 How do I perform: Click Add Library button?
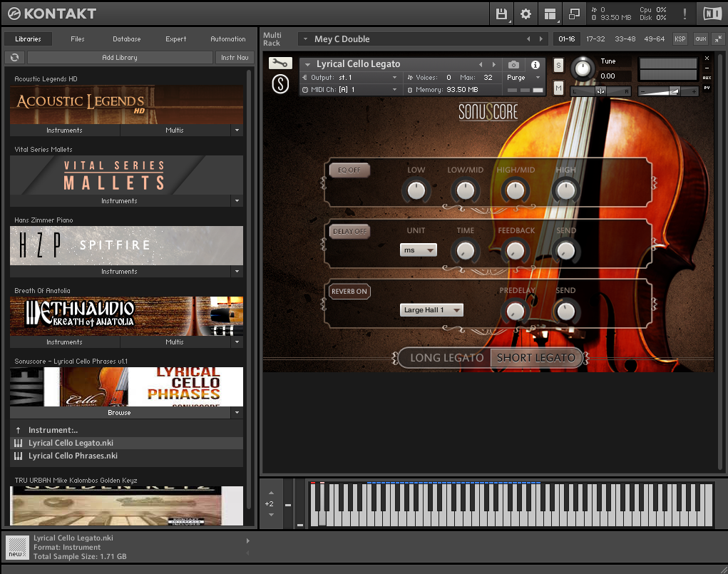pos(120,57)
